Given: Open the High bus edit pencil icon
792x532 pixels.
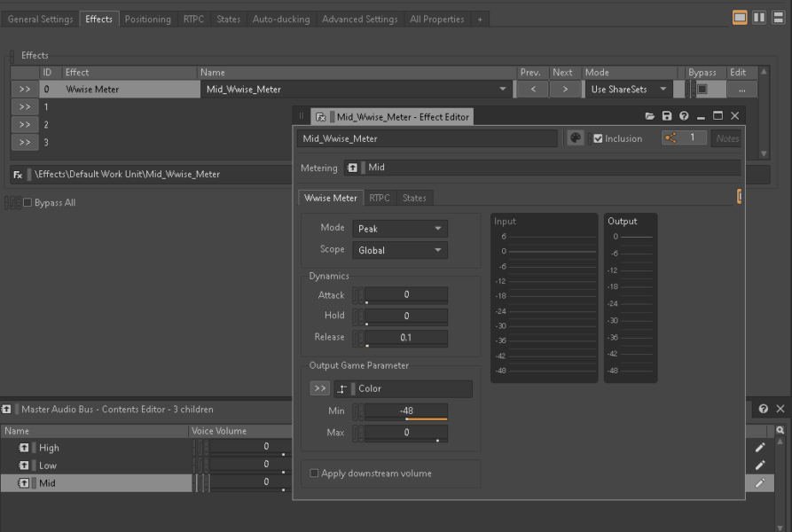Looking at the screenshot, I should point(760,448).
